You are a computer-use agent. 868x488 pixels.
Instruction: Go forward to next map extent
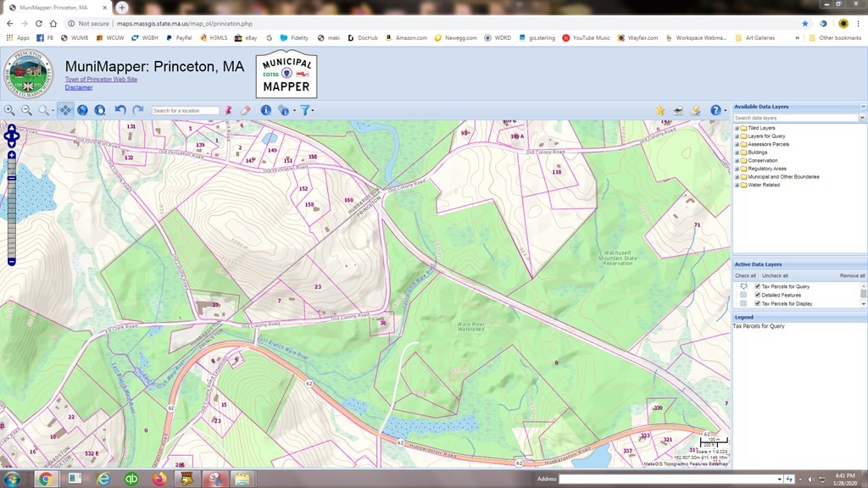click(x=138, y=110)
